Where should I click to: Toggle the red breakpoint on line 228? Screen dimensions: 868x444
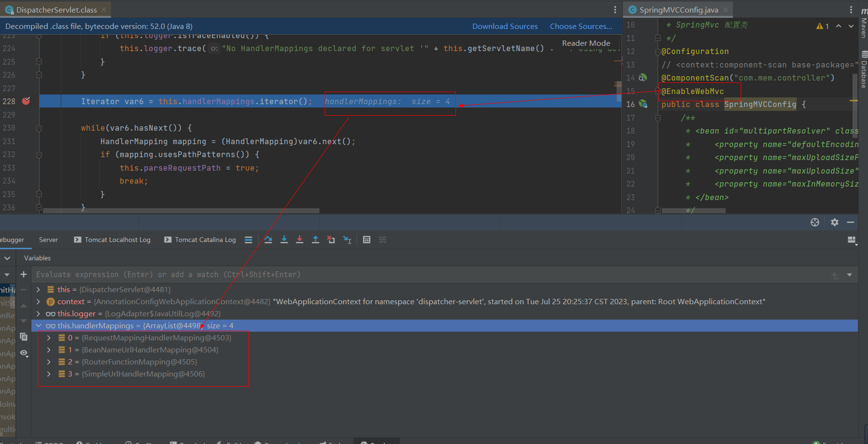26,101
